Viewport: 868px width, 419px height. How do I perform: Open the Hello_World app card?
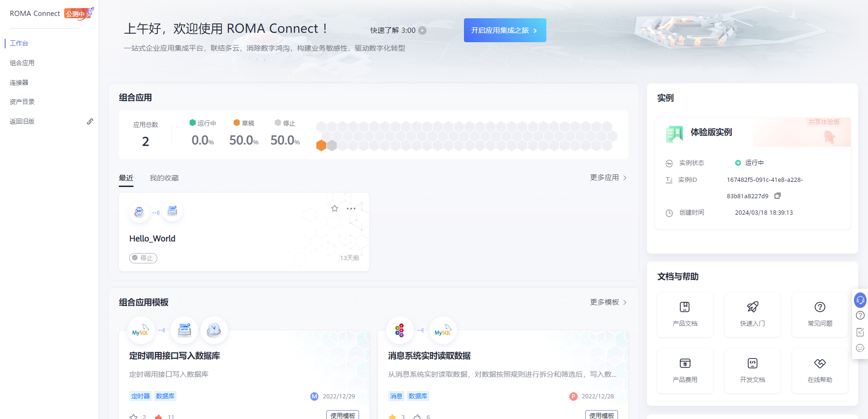point(244,232)
